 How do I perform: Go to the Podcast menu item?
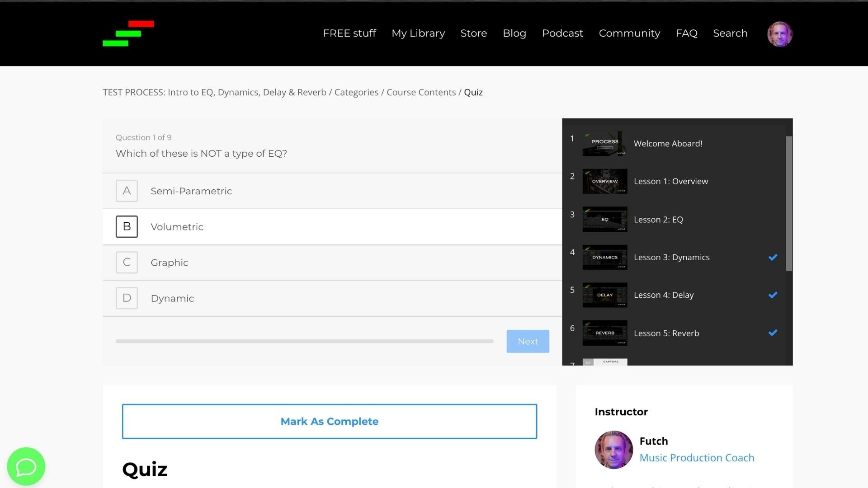pos(562,33)
